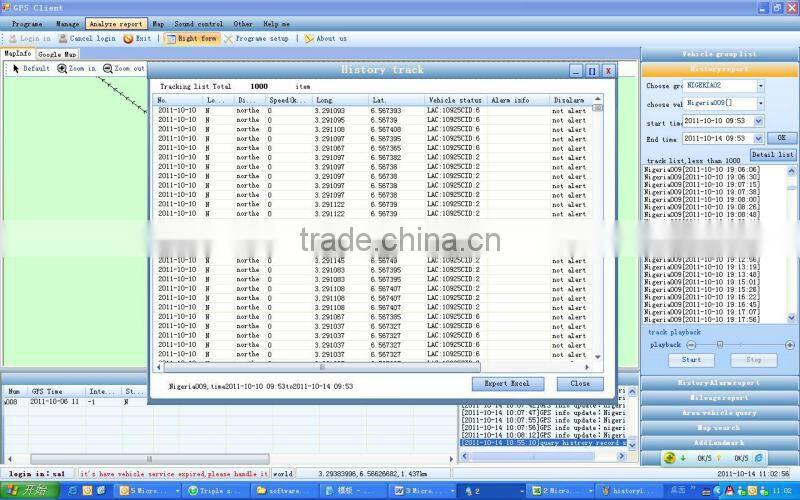
Task: Click the GPS Time column header
Action: (x=57, y=392)
